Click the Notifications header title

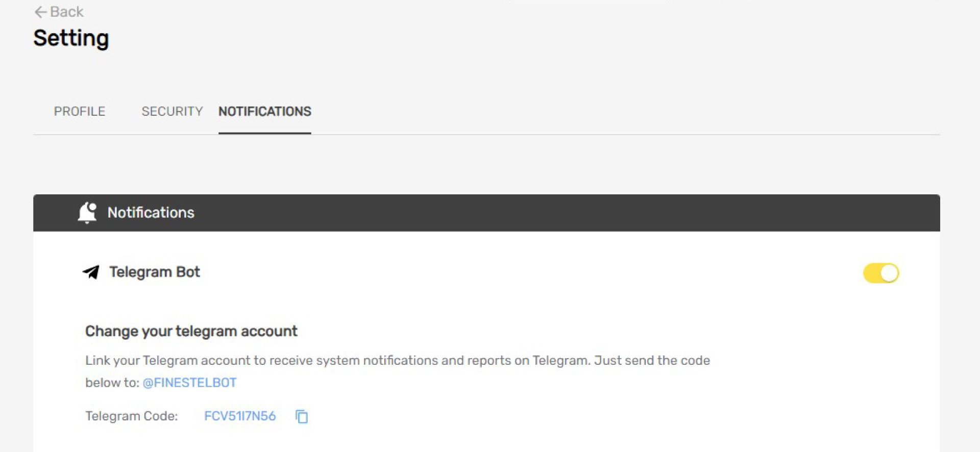(151, 213)
